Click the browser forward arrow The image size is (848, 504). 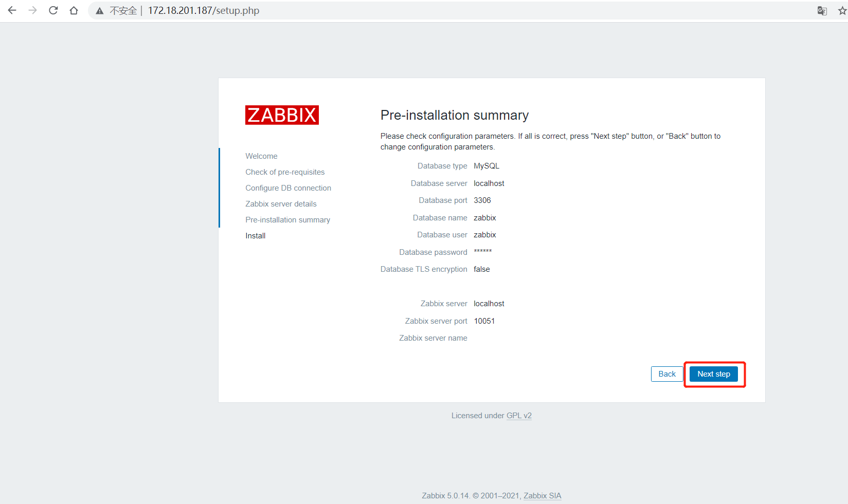pyautogui.click(x=33, y=10)
